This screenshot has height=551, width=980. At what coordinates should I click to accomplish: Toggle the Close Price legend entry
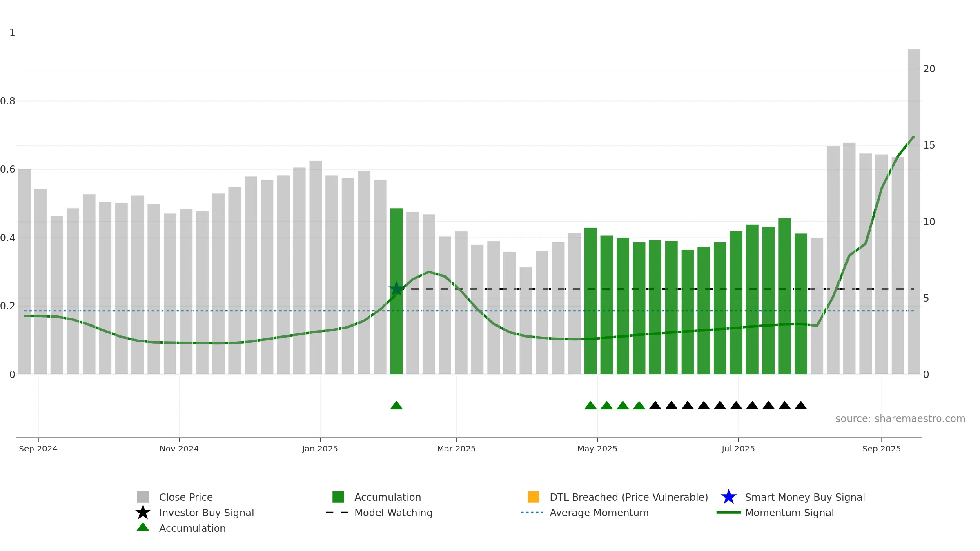tap(175, 497)
